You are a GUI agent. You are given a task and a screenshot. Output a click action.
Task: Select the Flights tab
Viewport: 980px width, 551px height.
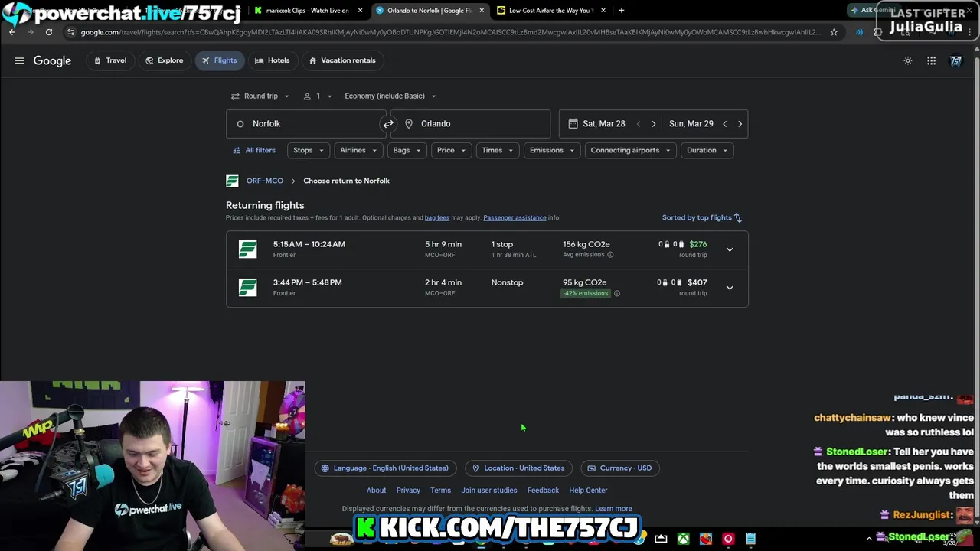(220, 60)
